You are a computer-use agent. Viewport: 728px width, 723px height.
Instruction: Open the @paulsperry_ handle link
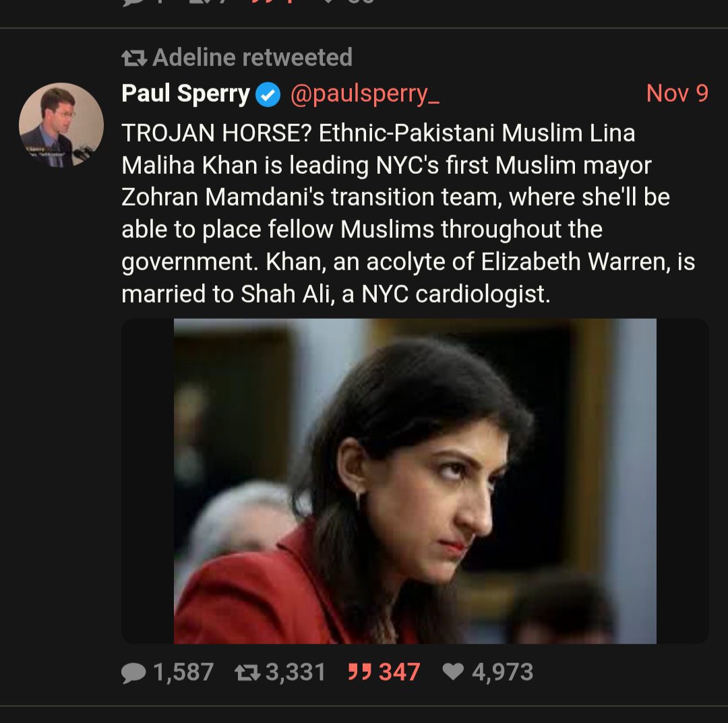point(365,94)
